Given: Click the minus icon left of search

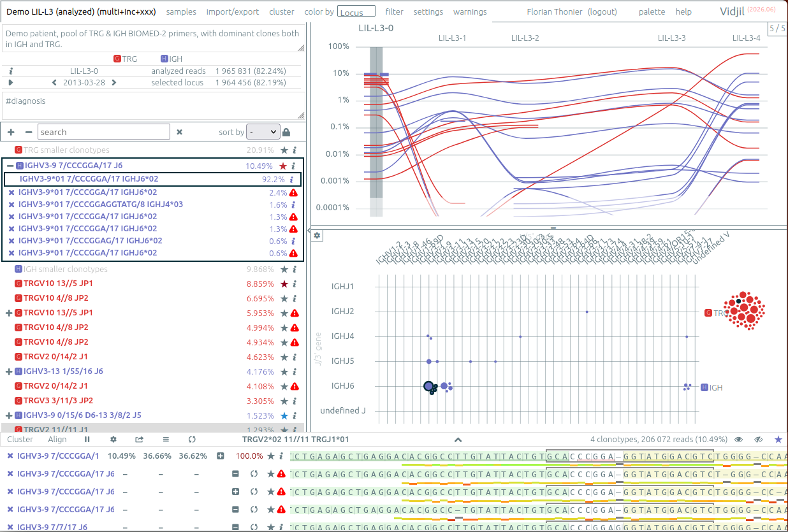Looking at the screenshot, I should tap(29, 132).
